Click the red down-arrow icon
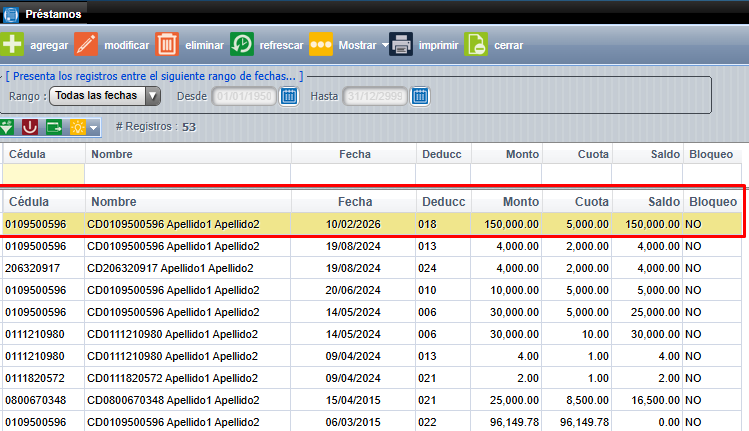Screen dimensions: 749x431 [30, 127]
